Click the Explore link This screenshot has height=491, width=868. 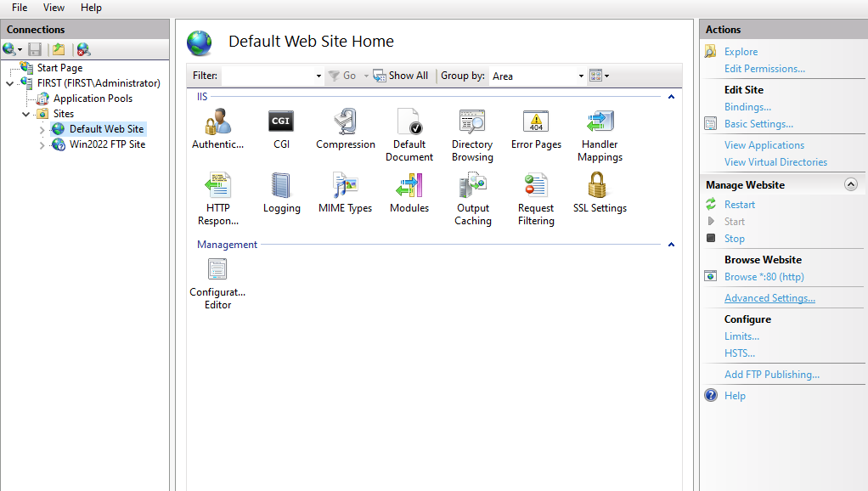[x=741, y=52]
